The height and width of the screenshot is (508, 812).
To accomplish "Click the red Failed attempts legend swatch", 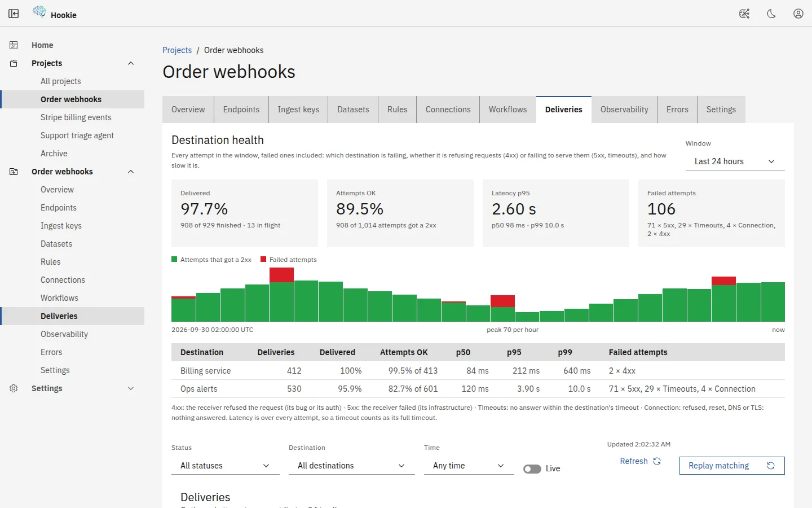I will (263, 260).
